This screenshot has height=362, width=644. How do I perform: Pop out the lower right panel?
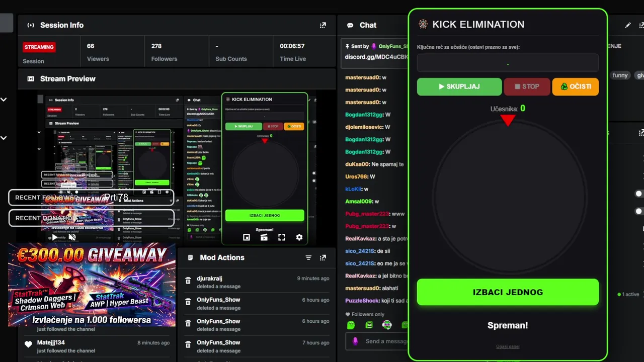pyautogui.click(x=641, y=133)
